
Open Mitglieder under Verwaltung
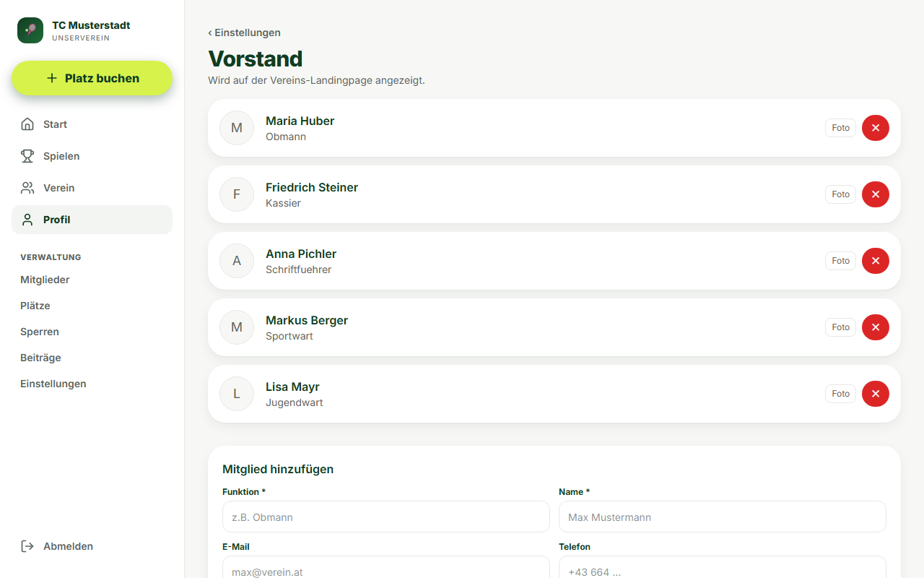pyautogui.click(x=92, y=280)
